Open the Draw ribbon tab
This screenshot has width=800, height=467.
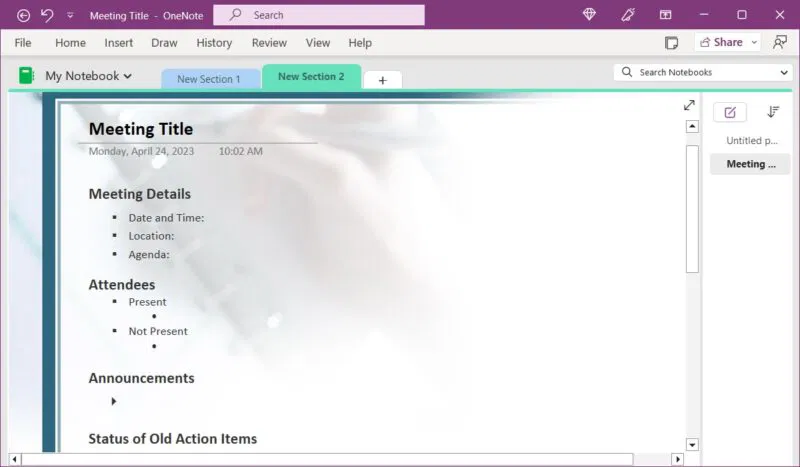(x=164, y=43)
